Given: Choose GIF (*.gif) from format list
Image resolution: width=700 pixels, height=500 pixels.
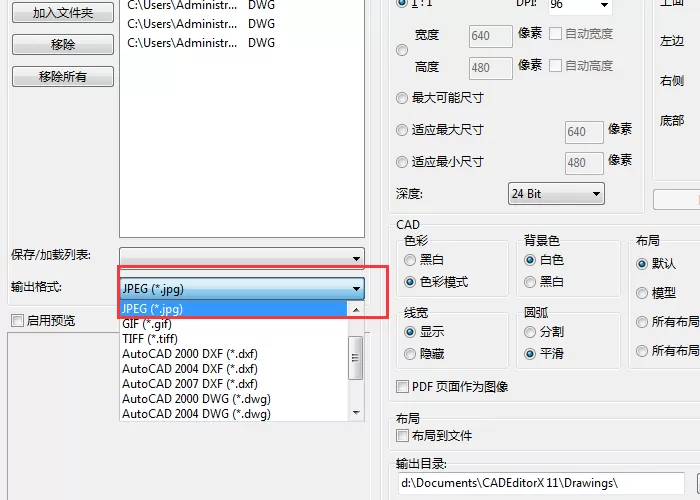Looking at the screenshot, I should click(147, 324).
